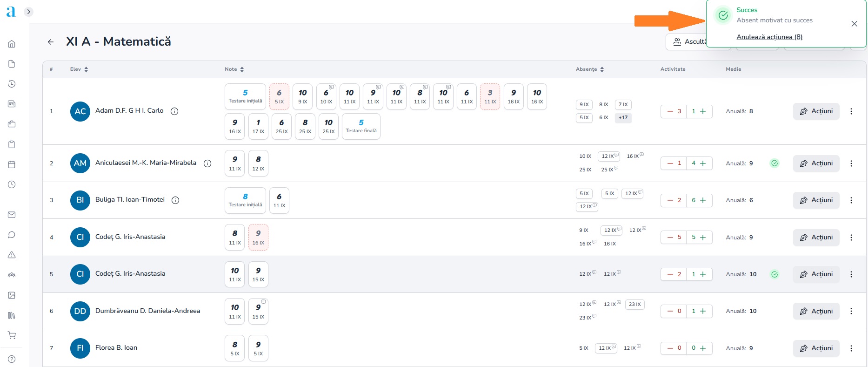Open help question mark icon in sidebar

(x=12, y=359)
